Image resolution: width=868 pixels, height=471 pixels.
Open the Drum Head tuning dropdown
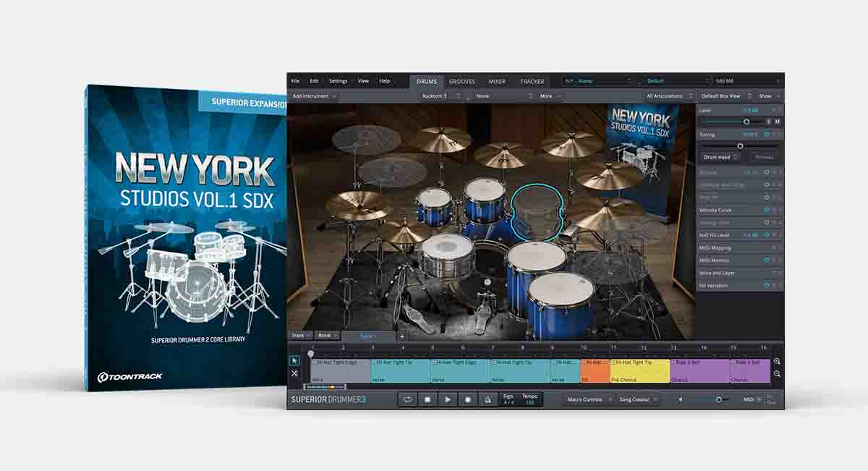pos(720,157)
